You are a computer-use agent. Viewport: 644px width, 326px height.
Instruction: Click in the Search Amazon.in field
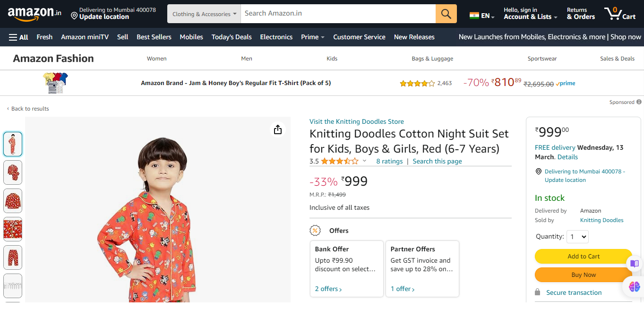[338, 14]
